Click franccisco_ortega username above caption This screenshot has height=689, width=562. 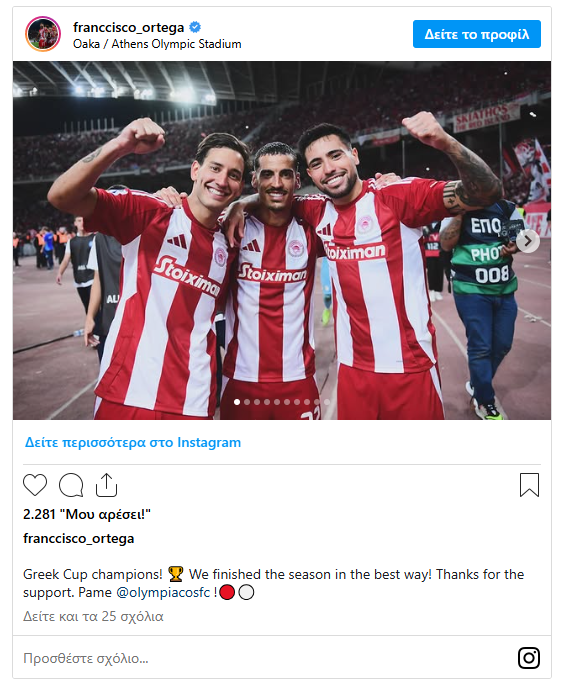(79, 538)
